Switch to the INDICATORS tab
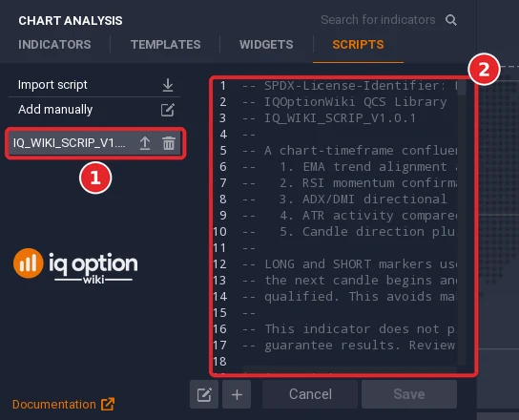Screen dimensions: 519x420 click(x=54, y=44)
